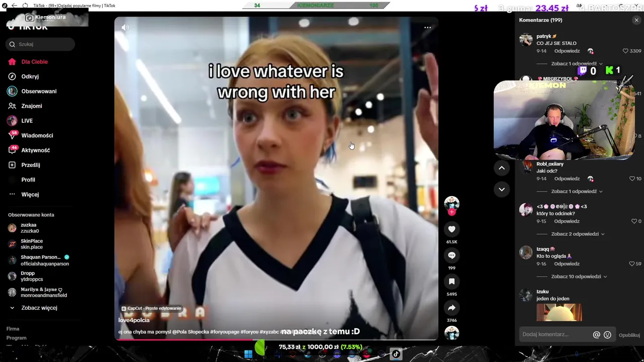Open Dropp's avatar in followed accounts
The width and height of the screenshot is (644, 362).
pyautogui.click(x=12, y=277)
